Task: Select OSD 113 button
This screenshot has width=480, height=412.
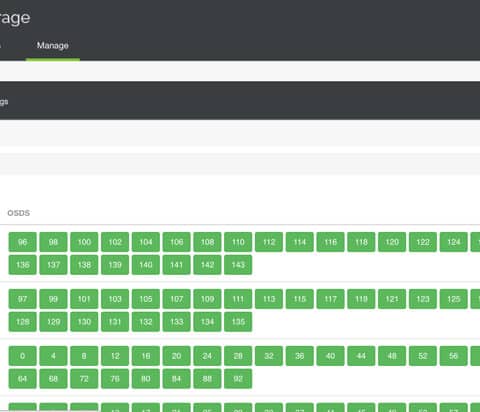Action: click(269, 299)
